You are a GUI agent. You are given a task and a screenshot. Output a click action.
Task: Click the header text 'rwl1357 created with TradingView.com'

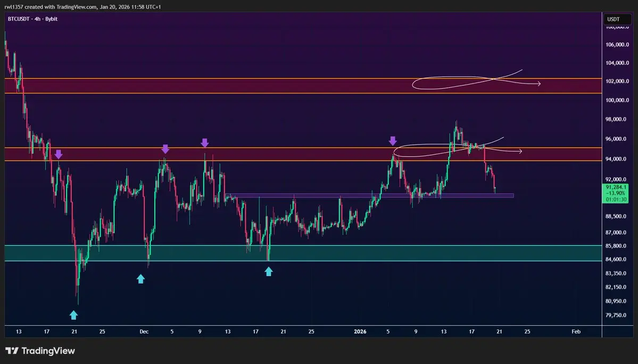point(51,7)
